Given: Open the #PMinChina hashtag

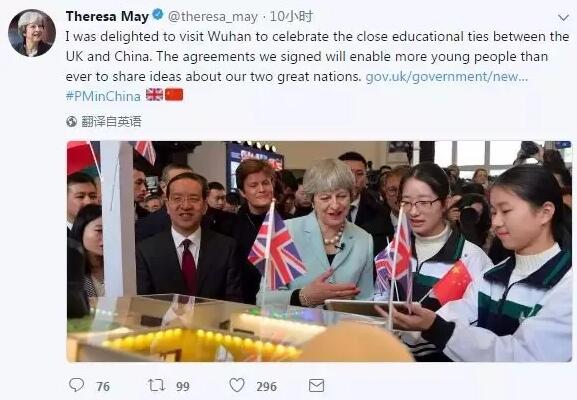Looking at the screenshot, I should click(x=103, y=96).
